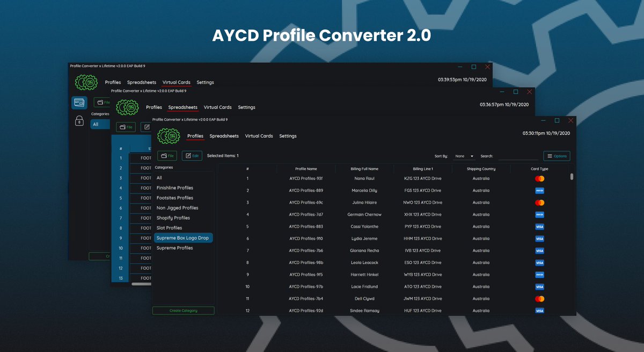This screenshot has height=352, width=644.
Task: Select Profiles tab in back window
Action: [x=113, y=82]
